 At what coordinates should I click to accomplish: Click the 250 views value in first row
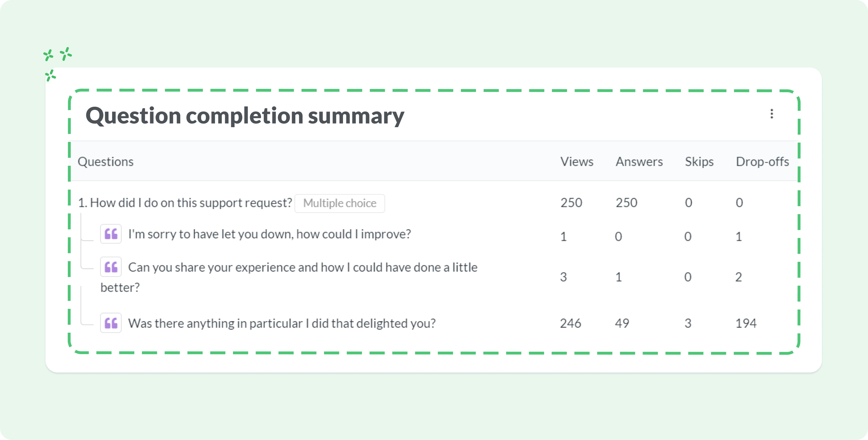571,203
